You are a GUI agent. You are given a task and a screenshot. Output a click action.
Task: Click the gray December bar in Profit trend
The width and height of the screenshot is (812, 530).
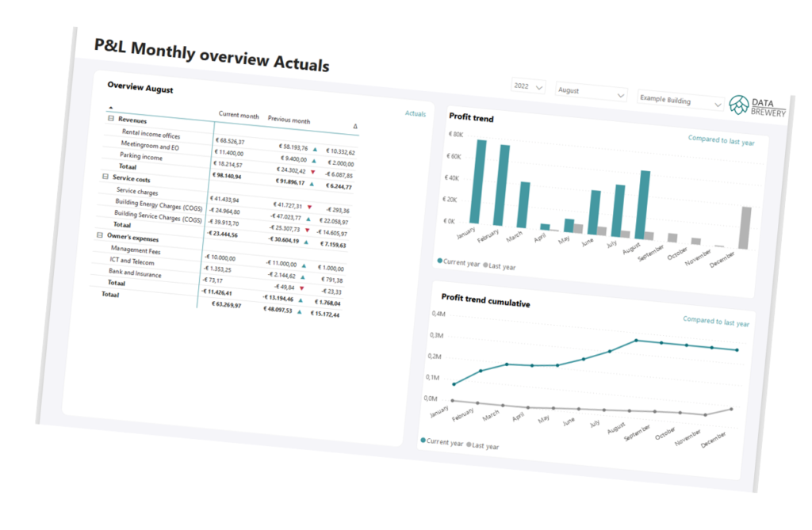point(745,228)
